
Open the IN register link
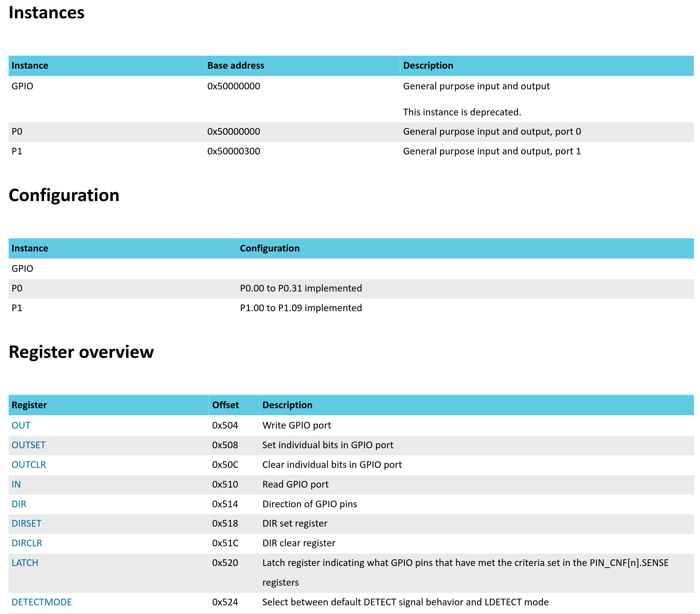pos(16,484)
